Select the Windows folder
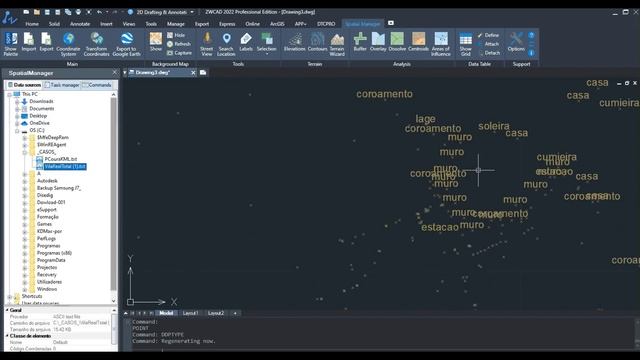Image resolution: width=640 pixels, height=360 pixels. point(47,289)
